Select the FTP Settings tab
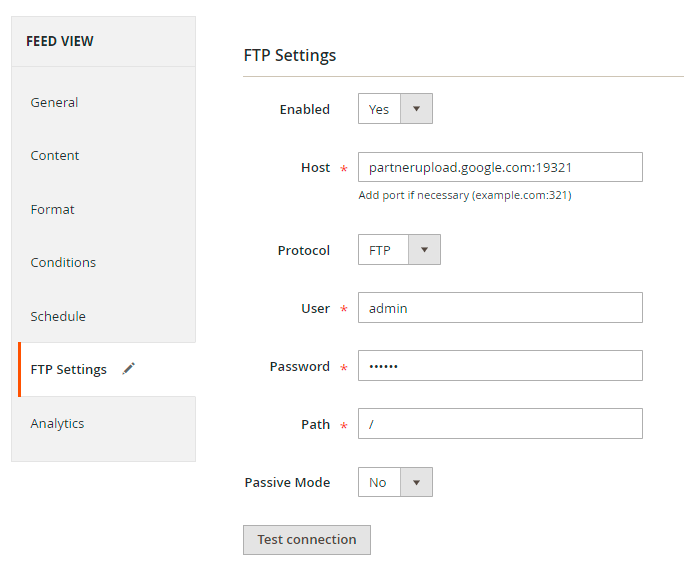 tap(68, 370)
